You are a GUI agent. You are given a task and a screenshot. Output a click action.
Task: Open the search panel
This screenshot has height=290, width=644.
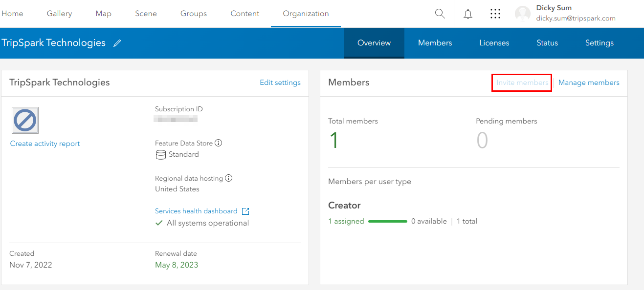(x=439, y=14)
